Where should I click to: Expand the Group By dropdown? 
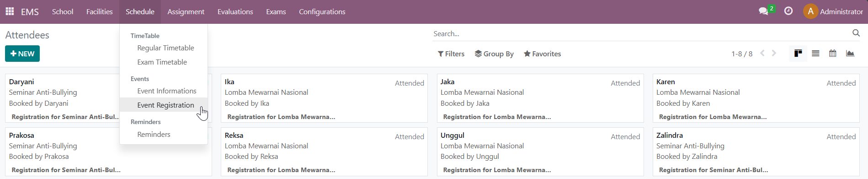[x=494, y=54]
